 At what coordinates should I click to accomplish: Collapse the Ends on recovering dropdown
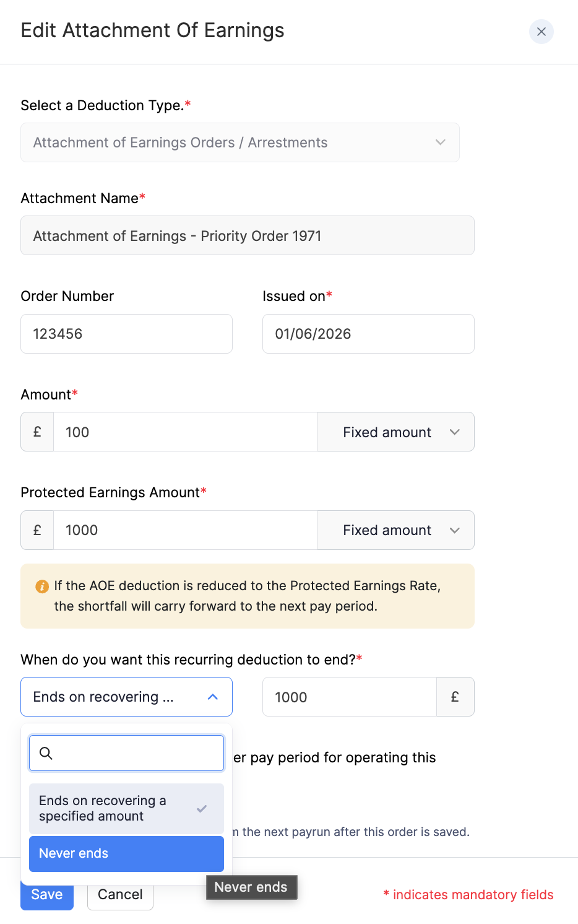click(x=126, y=697)
